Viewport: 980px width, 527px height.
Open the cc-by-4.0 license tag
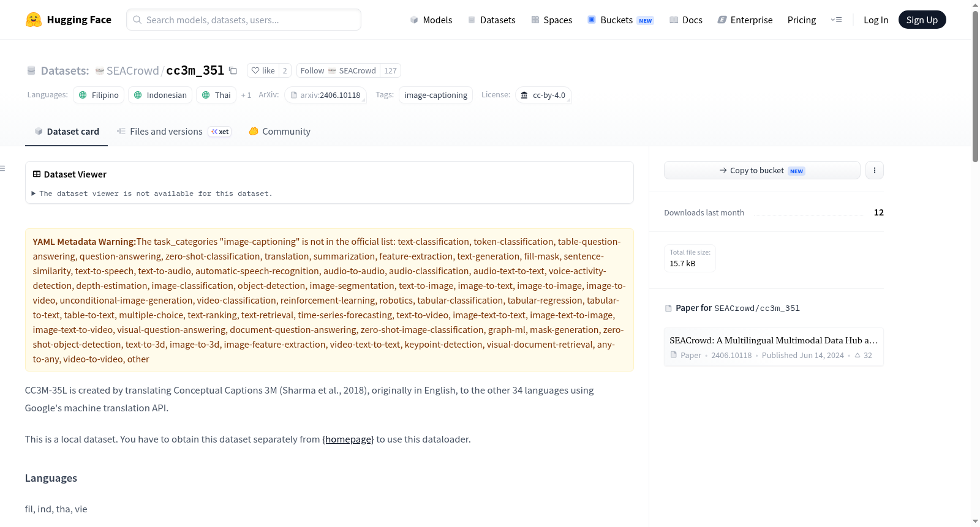(x=543, y=95)
